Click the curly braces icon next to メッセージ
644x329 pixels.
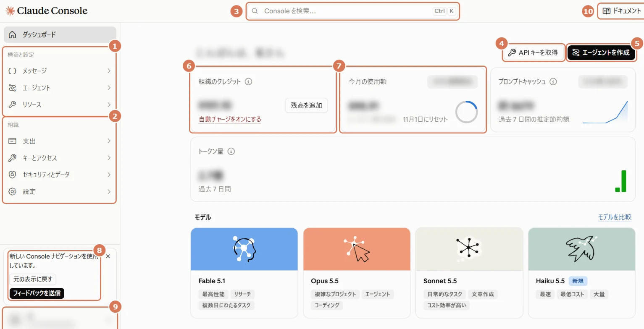[x=13, y=71]
